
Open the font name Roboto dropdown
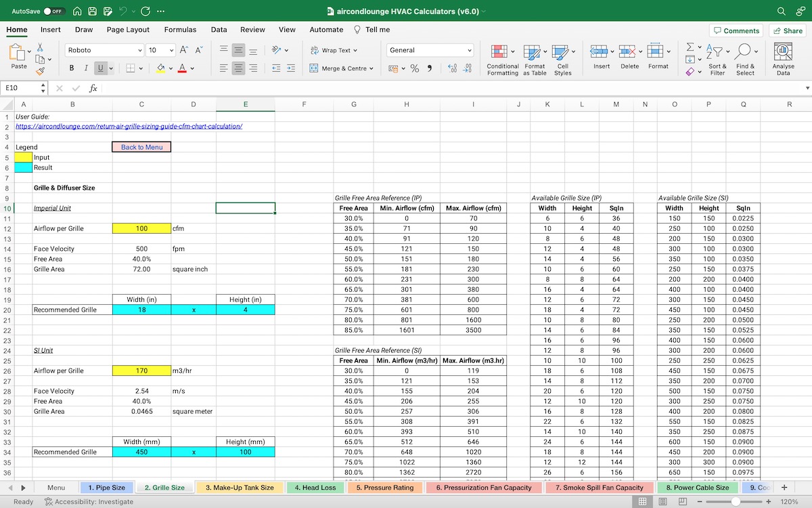pyautogui.click(x=140, y=50)
